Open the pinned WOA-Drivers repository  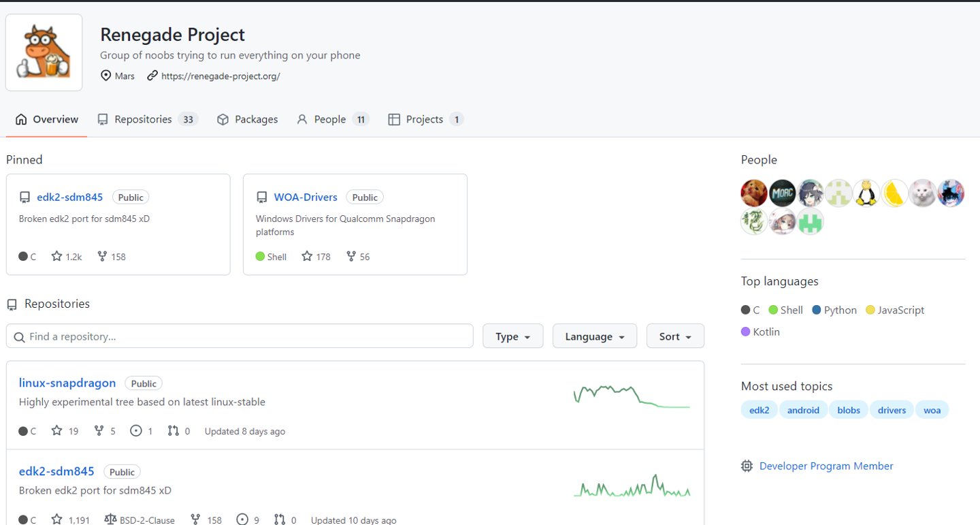306,197
